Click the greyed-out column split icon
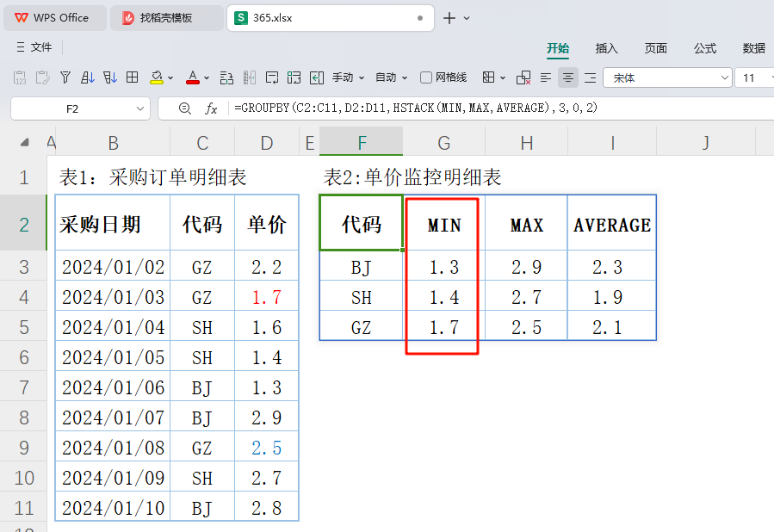Viewport: 774px width, 532px height. [250, 77]
